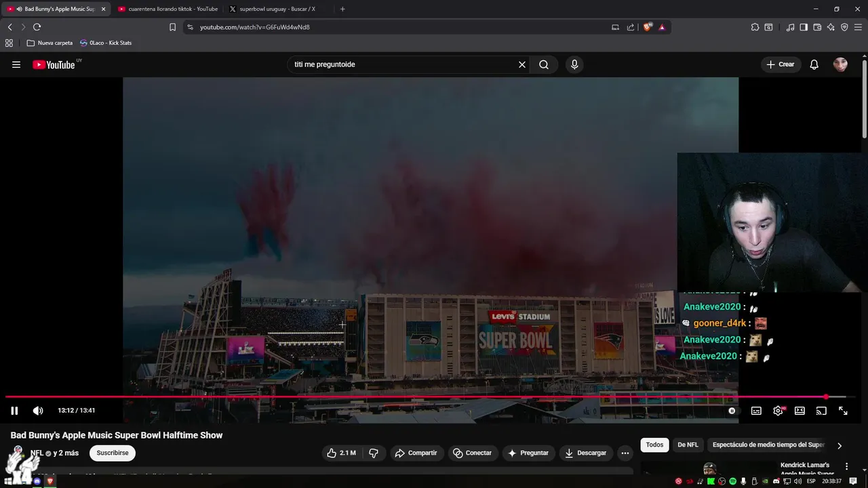
Task: Toggle subtitles captions button
Action: 756,411
